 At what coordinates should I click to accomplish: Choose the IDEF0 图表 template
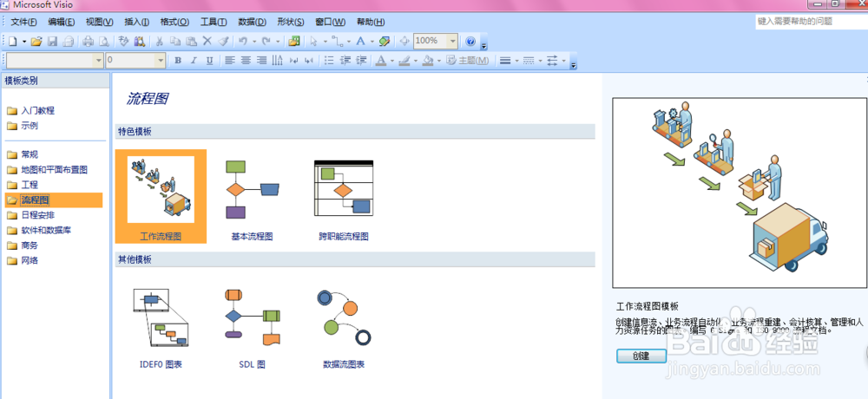pyautogui.click(x=161, y=329)
